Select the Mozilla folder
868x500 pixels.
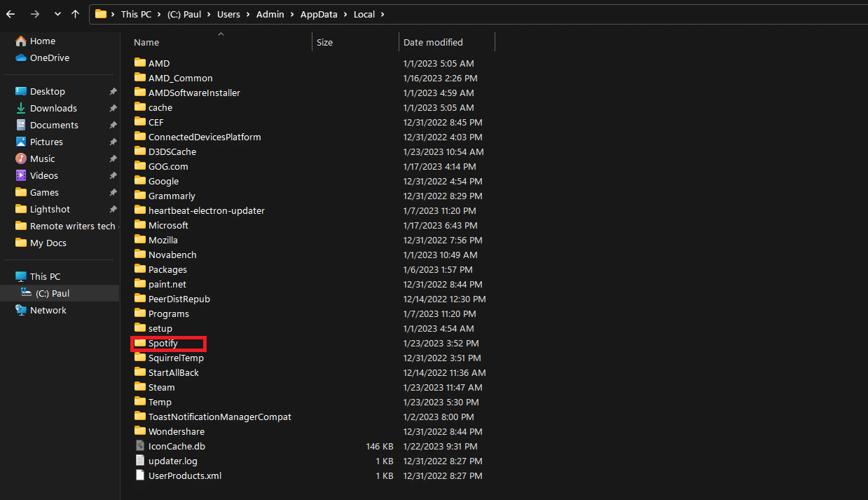(x=156, y=240)
